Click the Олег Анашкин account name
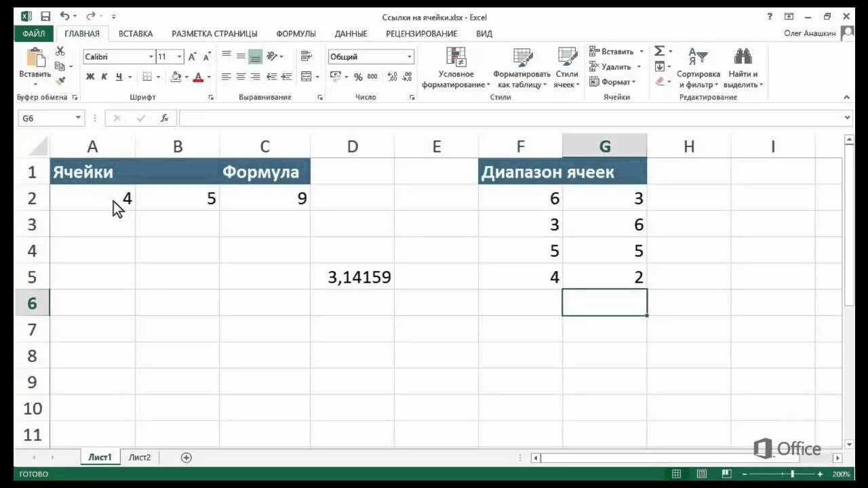Viewport: 868px width, 488px height. tap(810, 33)
